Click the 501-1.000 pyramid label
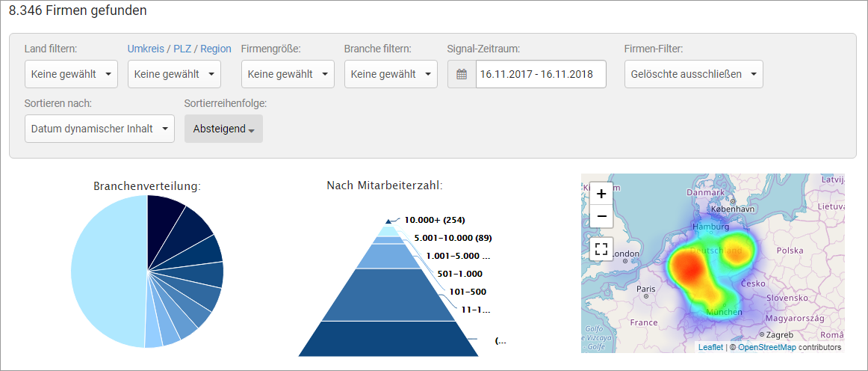The image size is (868, 371). click(459, 274)
